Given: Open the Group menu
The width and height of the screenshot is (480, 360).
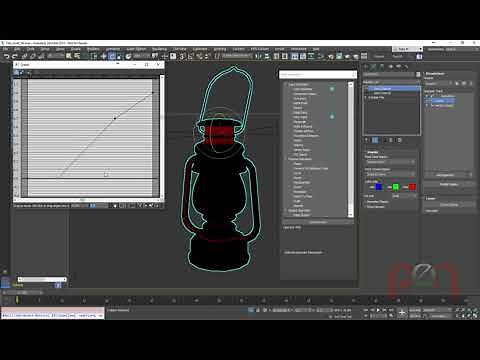Looking at the screenshot, I should (x=45, y=49).
